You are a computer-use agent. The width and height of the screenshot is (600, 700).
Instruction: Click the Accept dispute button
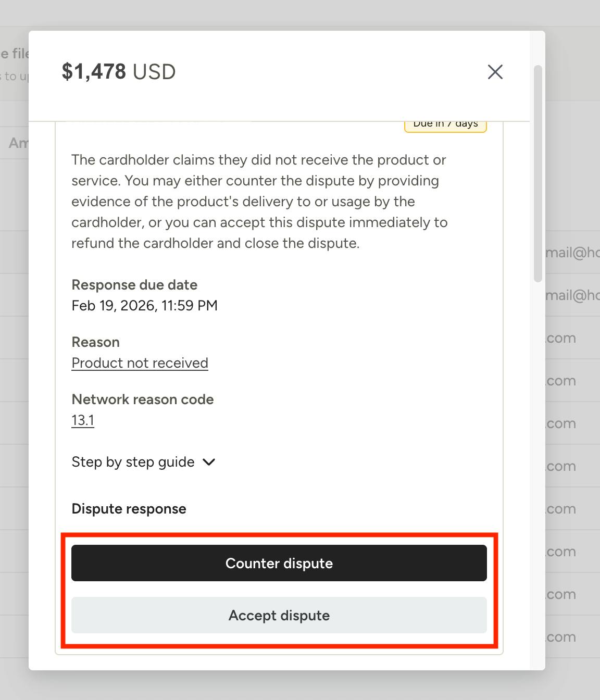[x=279, y=615]
